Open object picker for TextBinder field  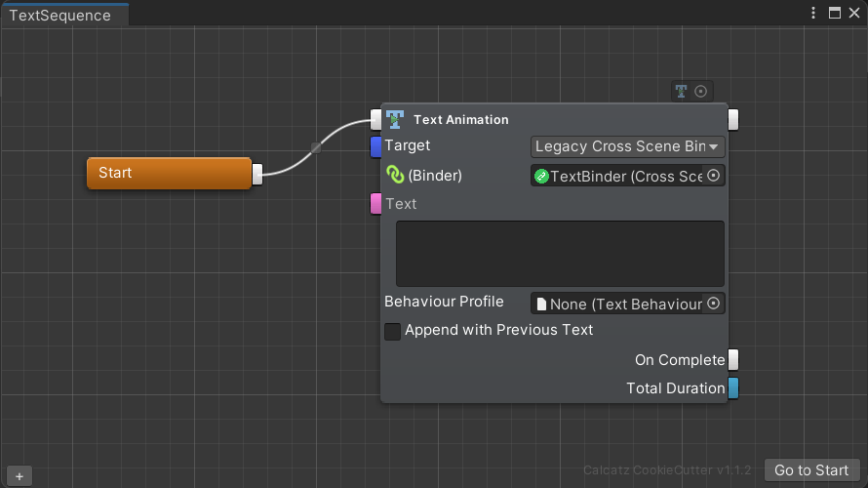click(713, 176)
